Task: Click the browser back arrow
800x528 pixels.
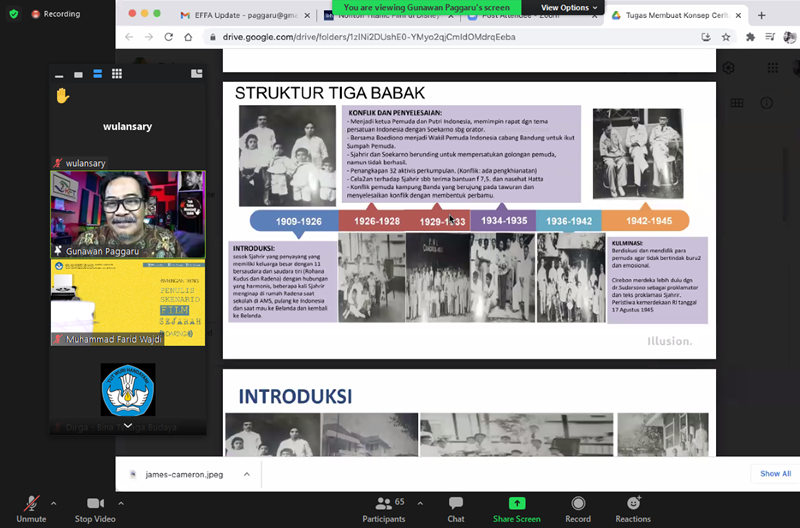Action: click(x=129, y=37)
